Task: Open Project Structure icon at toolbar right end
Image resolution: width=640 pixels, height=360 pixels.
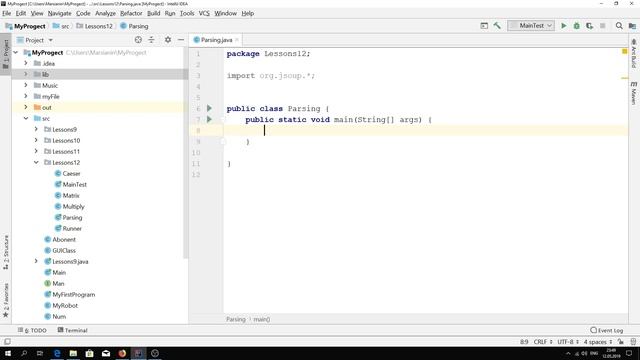Action: (632, 26)
